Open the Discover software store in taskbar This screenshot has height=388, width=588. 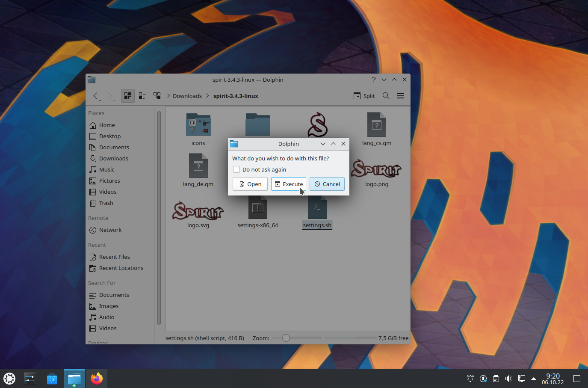[x=52, y=379]
